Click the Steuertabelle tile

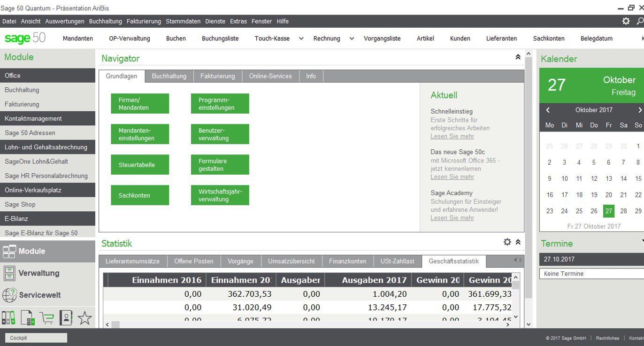point(140,165)
